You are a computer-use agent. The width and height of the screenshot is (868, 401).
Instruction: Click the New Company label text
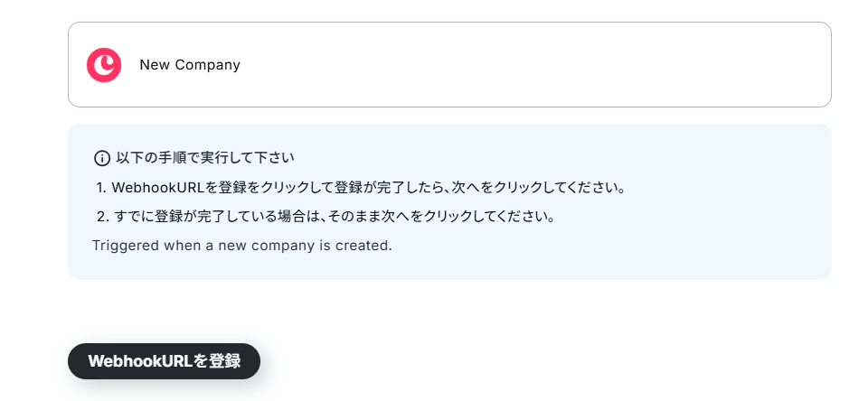190,65
